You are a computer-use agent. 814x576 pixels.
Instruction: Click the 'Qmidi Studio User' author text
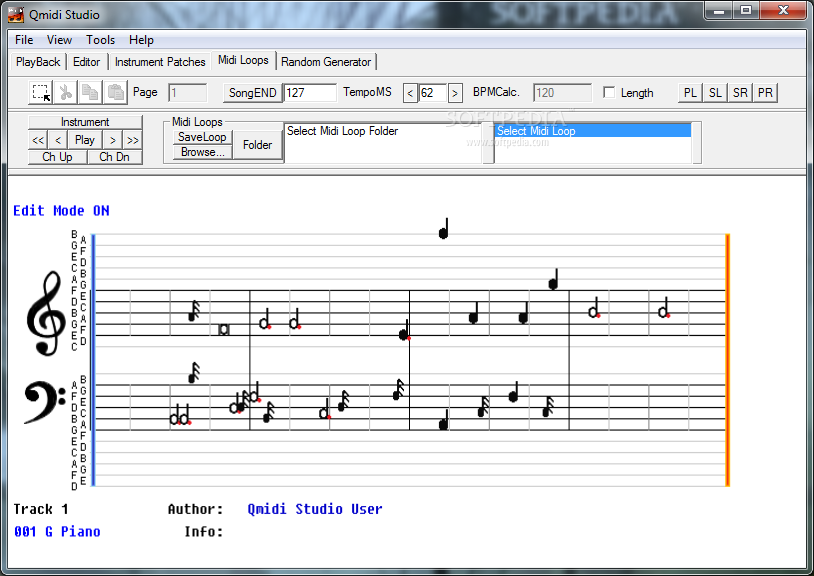[x=315, y=509]
